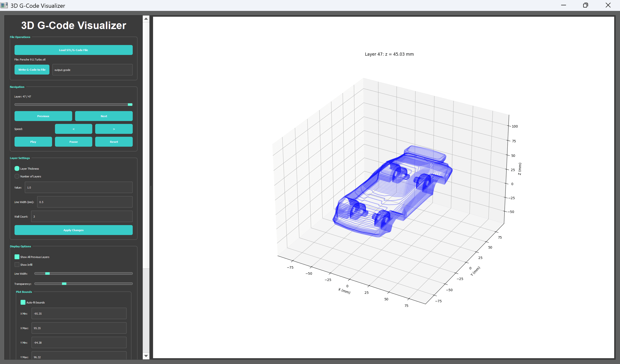Uncheck the Auto-fit bounds option
This screenshot has height=364, width=620.
tap(23, 302)
